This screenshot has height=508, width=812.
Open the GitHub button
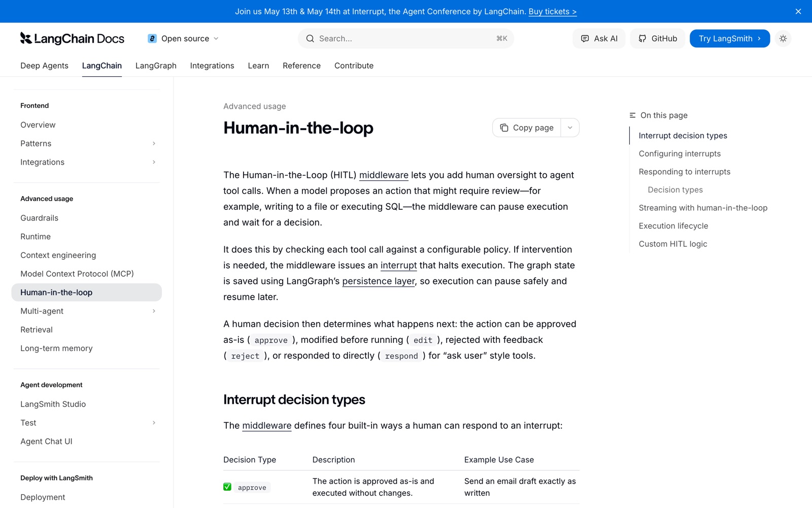coord(658,39)
